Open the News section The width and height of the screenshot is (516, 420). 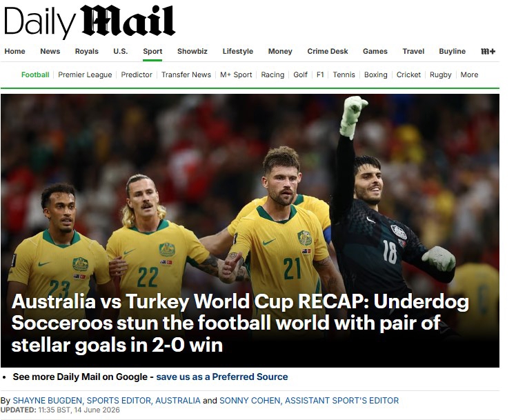(x=50, y=51)
